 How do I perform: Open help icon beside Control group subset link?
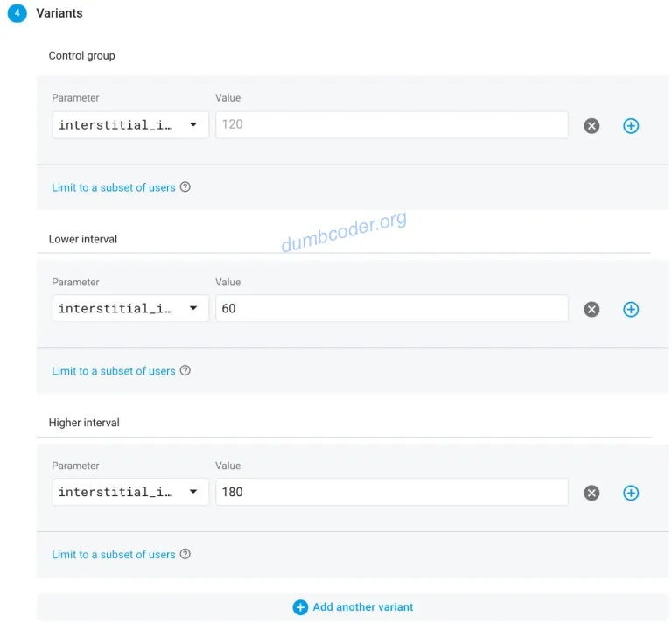tap(185, 187)
